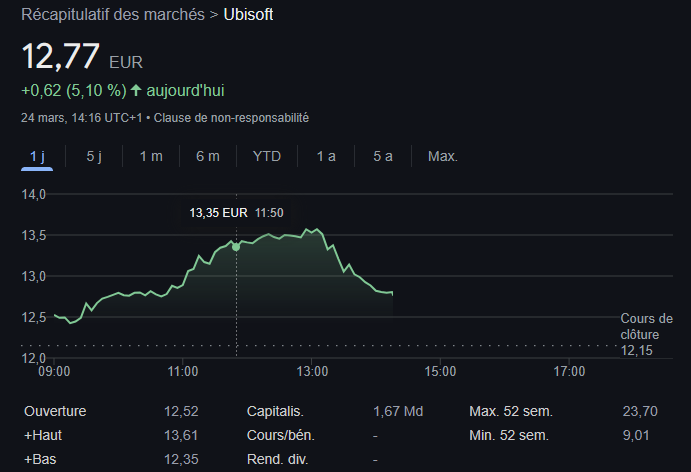Select the 1 a range tab
The image size is (691, 472).
[x=326, y=156]
